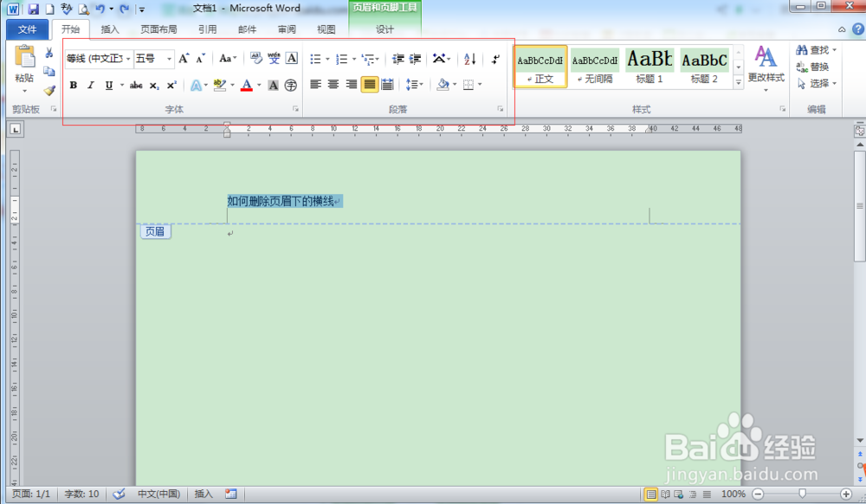Toggle Justify alignment
866x504 pixels.
coord(370,85)
